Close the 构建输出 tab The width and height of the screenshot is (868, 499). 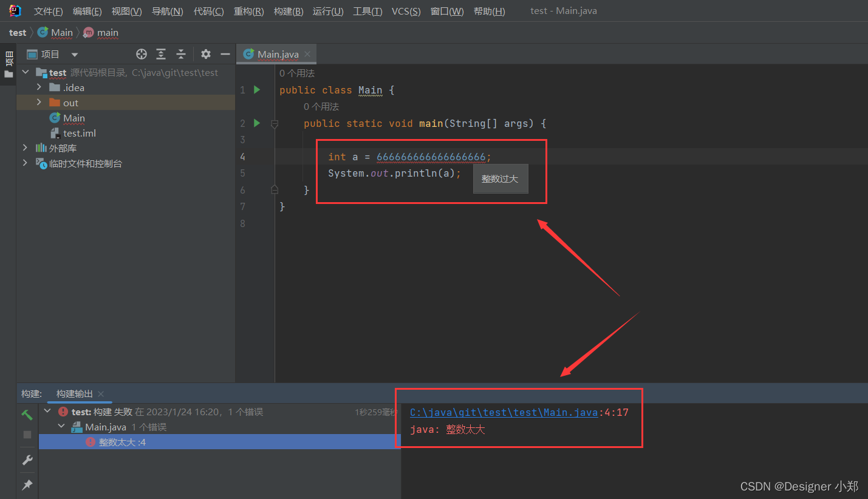(x=101, y=394)
